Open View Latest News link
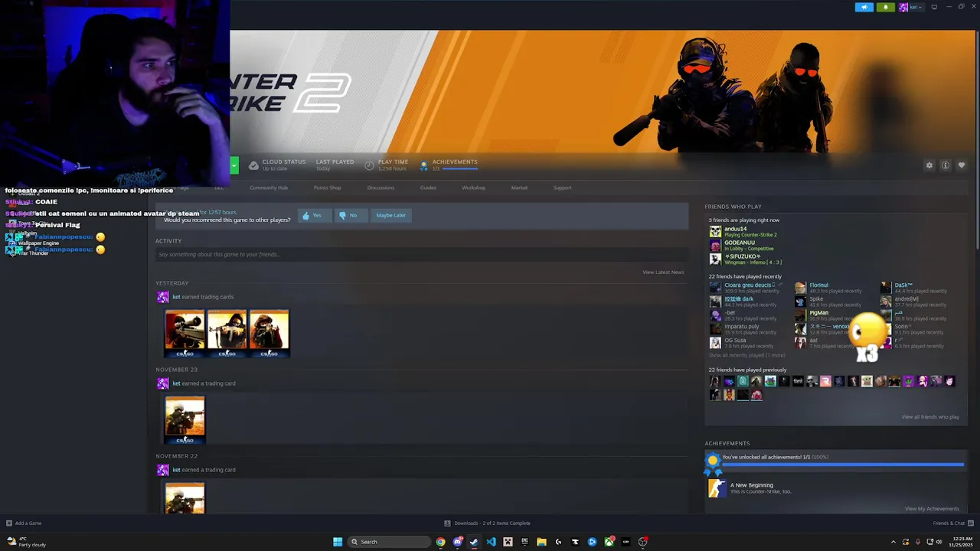 tap(663, 272)
